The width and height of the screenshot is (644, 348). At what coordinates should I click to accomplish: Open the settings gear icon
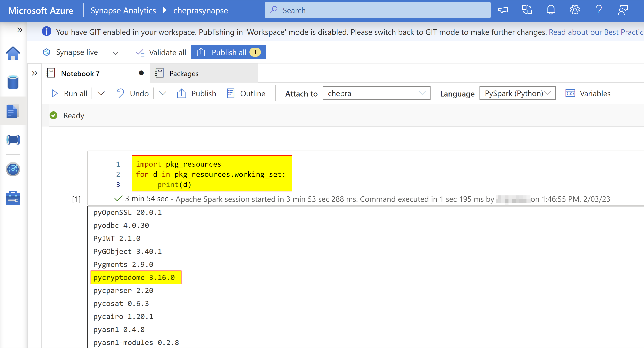click(x=574, y=10)
